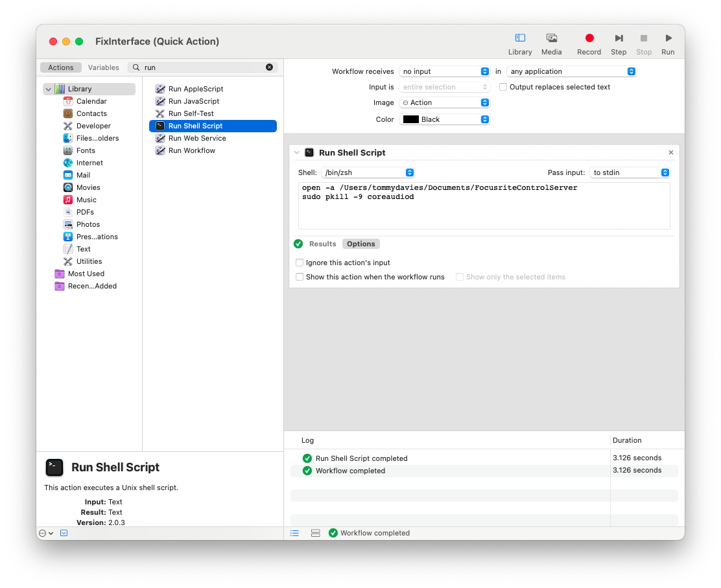
Task: Open Files & Folders category
Action: [x=97, y=138]
